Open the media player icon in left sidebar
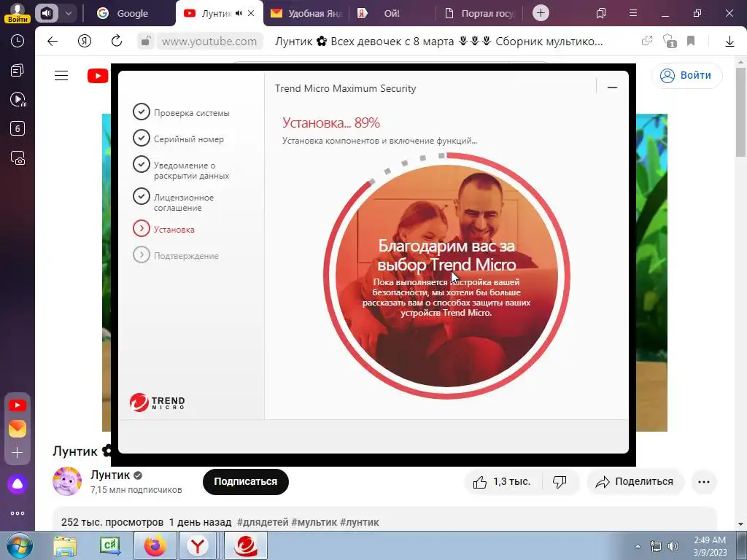747x560 pixels. (18, 99)
